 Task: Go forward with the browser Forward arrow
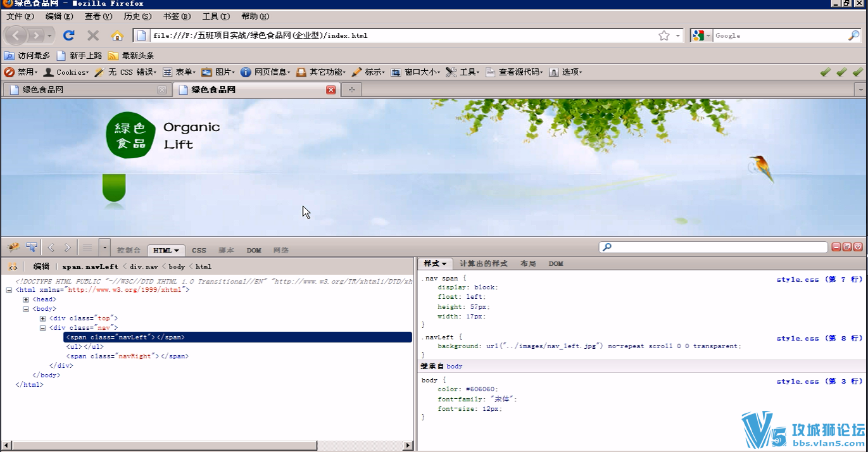click(x=36, y=35)
